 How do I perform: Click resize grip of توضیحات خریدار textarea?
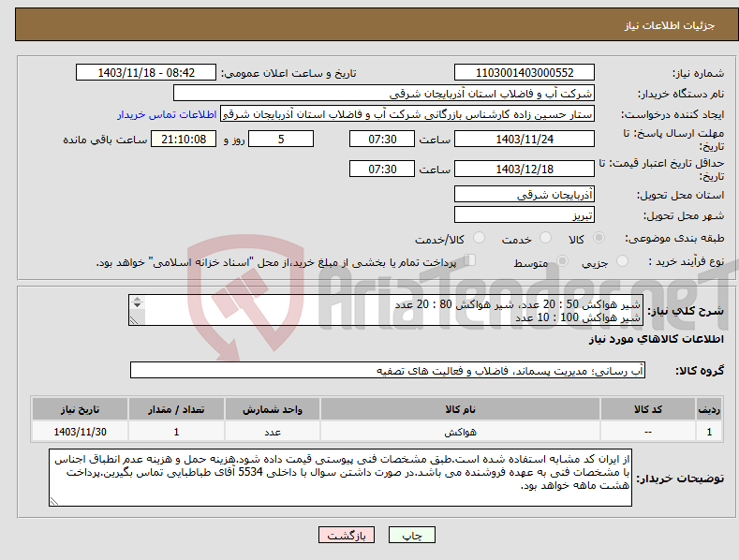(54, 501)
